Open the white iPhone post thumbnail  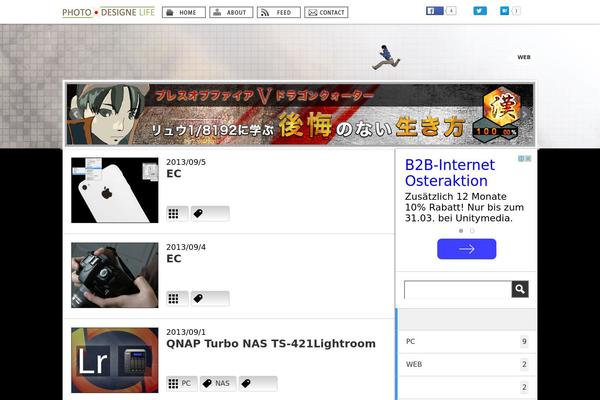pos(114,190)
